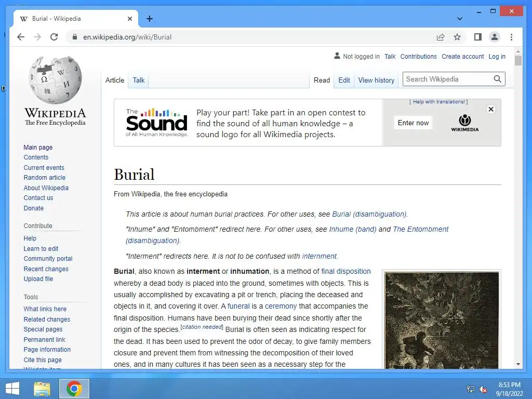Select the Read tab
This screenshot has width=532, height=399.
point(322,80)
